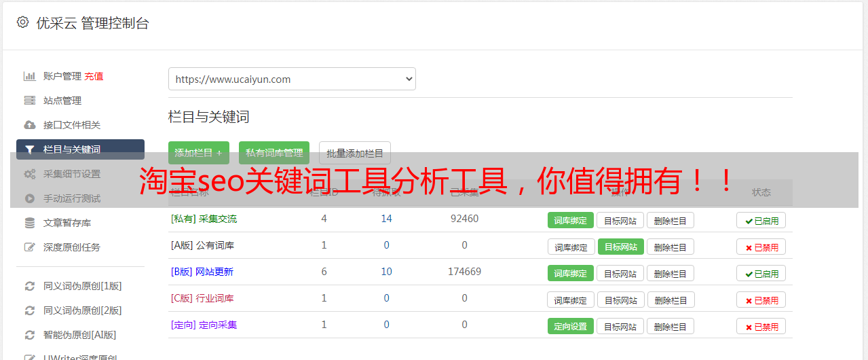This screenshot has width=868, height=360.
Task: Click the 栏目与关键词 page heading
Action: coord(209,117)
